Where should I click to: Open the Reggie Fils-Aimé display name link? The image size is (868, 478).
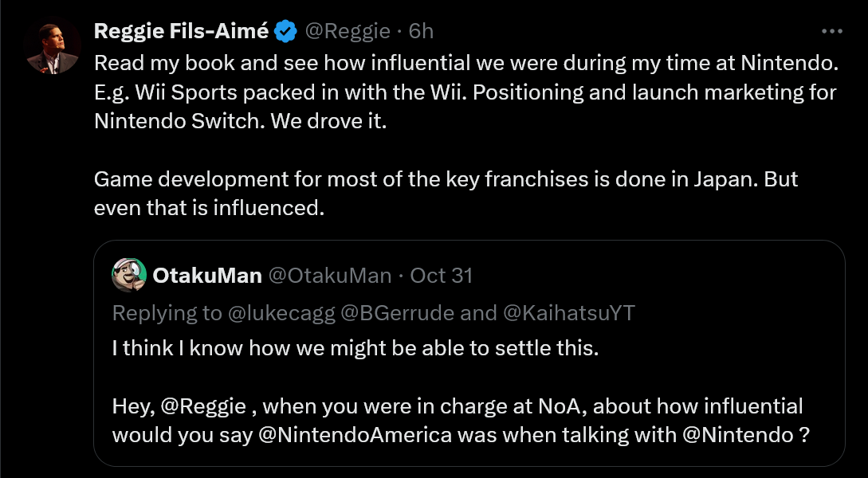182,32
